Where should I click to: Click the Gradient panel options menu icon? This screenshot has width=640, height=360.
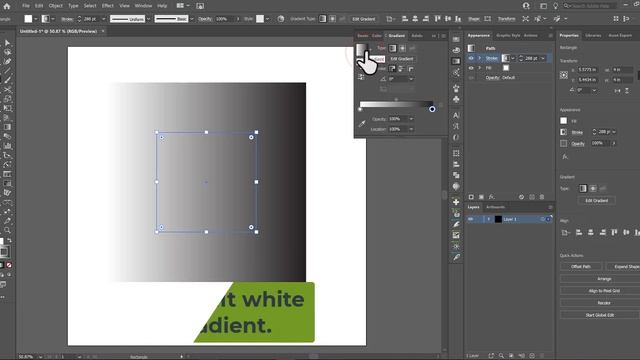(x=444, y=36)
